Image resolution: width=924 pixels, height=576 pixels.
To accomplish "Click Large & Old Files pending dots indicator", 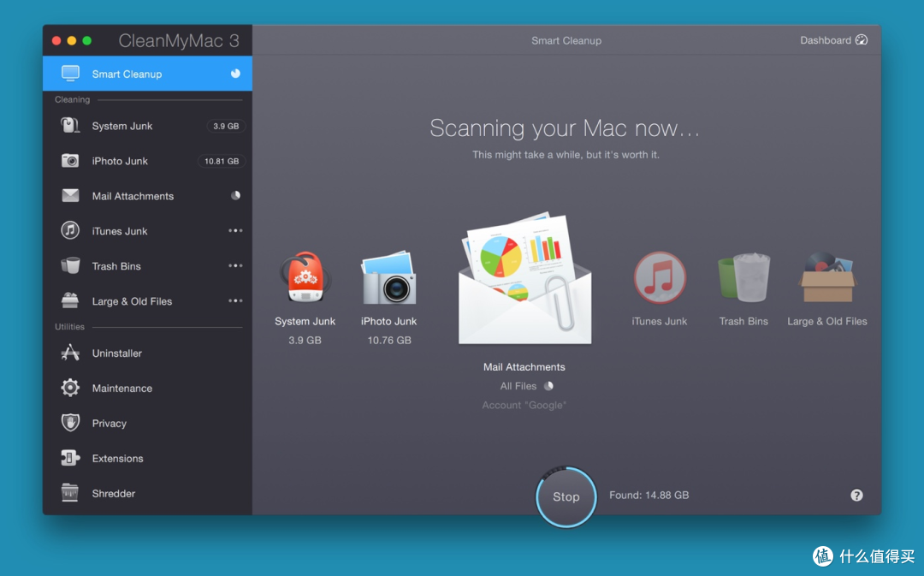I will pyautogui.click(x=235, y=300).
